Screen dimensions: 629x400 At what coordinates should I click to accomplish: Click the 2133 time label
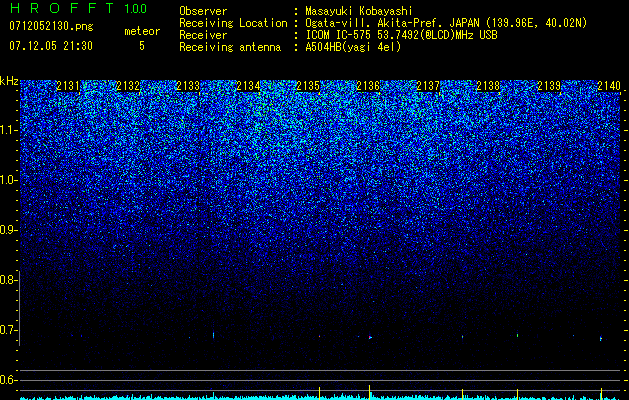point(188,85)
